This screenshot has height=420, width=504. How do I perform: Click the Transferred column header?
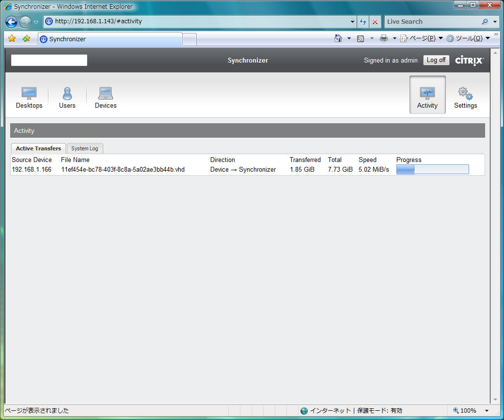[305, 160]
